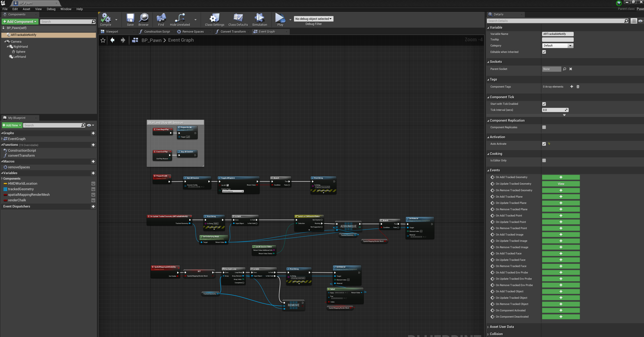The image size is (644, 337).
Task: Expand Compile options arrow
Action: [x=116, y=20]
